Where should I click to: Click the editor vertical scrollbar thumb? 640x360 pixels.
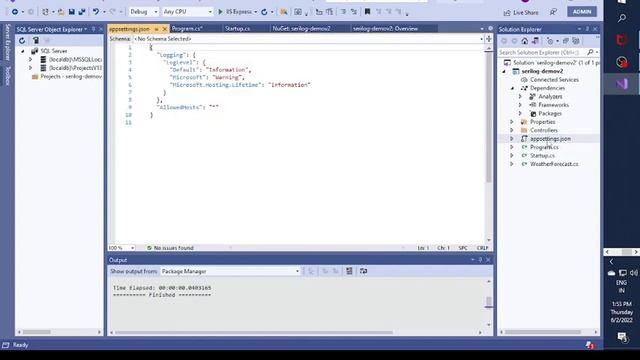[489, 116]
